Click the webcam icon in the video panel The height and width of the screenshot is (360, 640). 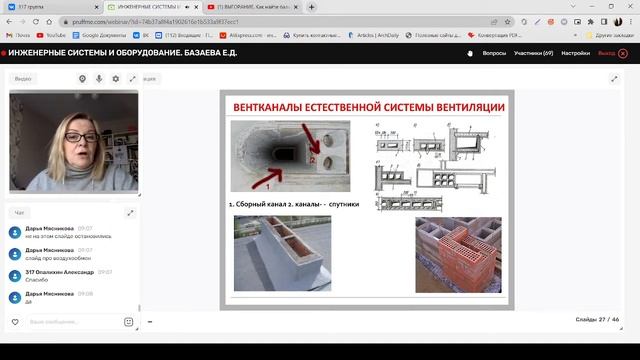point(82,79)
